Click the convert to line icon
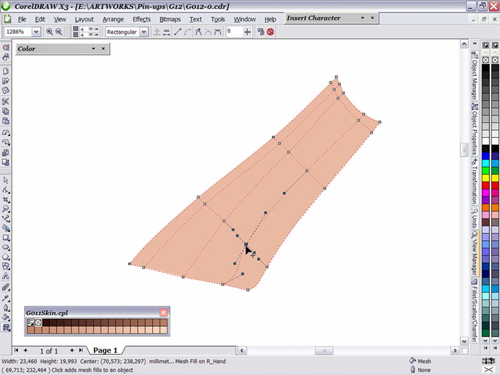The image size is (500, 375). tap(178, 32)
